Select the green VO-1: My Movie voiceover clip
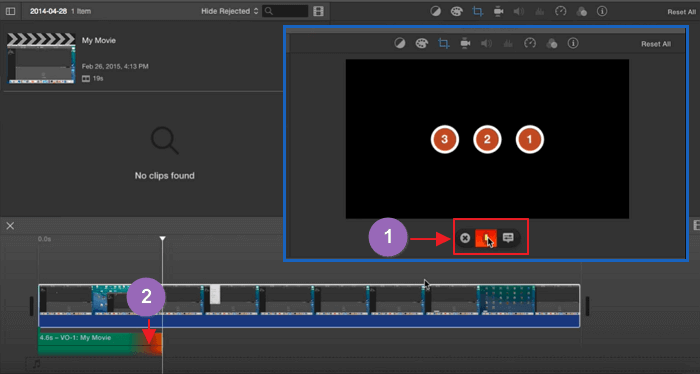Screen dimensions: 700x374 [x=100, y=344]
